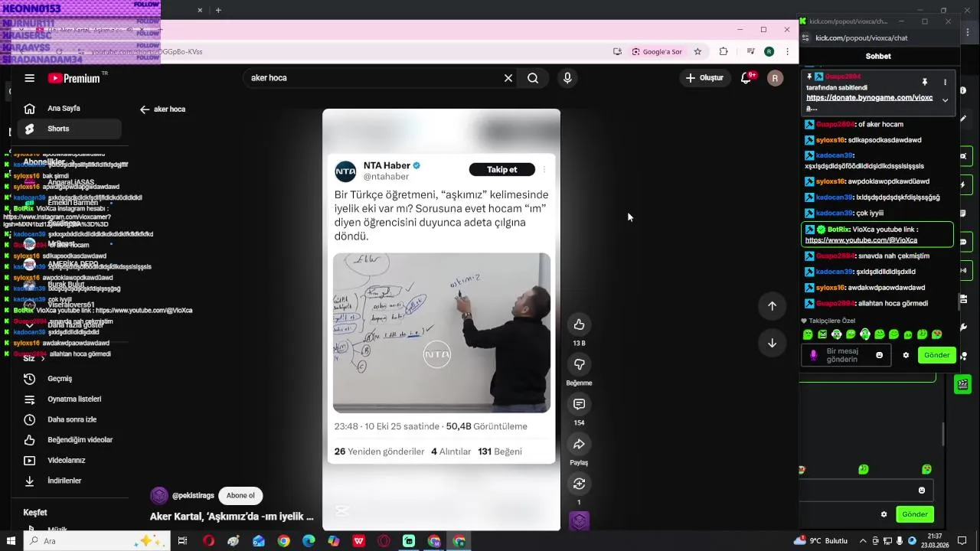Click first green emote in Takipçilere Özel
The width and height of the screenshot is (980, 551).
808,334
